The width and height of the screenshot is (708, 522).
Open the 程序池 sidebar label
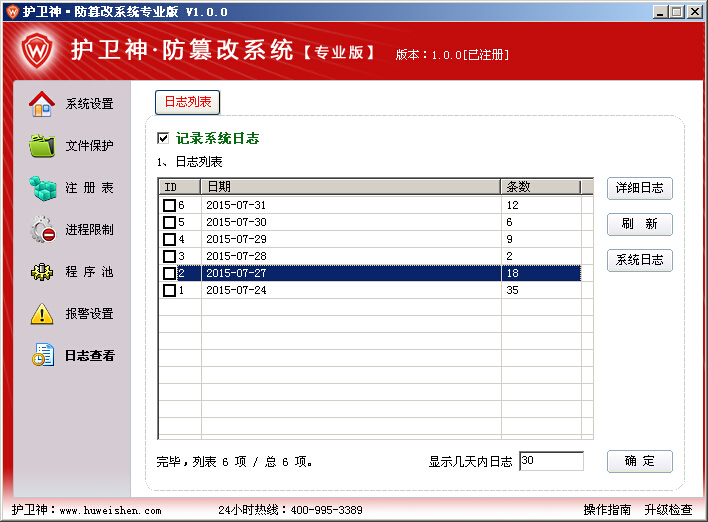89,271
